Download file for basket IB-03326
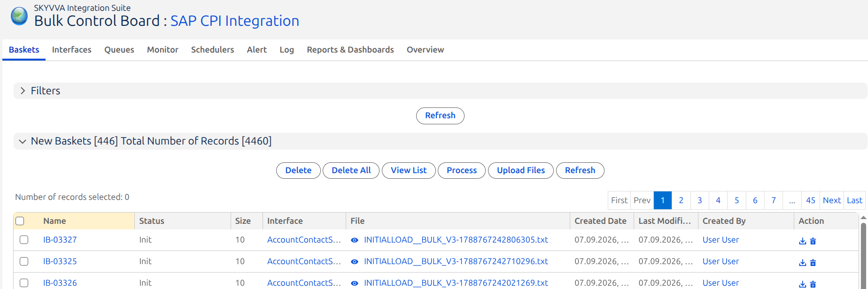This screenshot has height=289, width=868. [x=802, y=284]
